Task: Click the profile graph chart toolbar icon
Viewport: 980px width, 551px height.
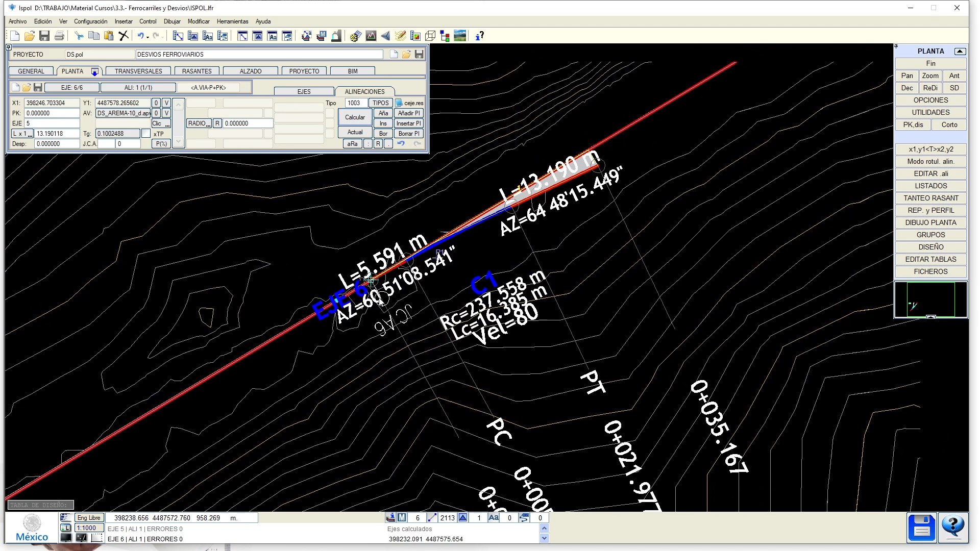Action: [x=371, y=36]
